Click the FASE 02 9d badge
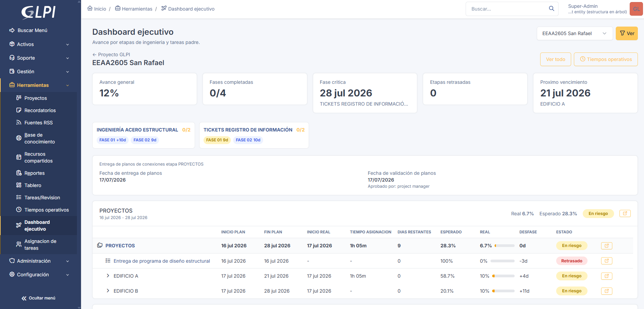Screen dimensions: 644x309 point(145,140)
